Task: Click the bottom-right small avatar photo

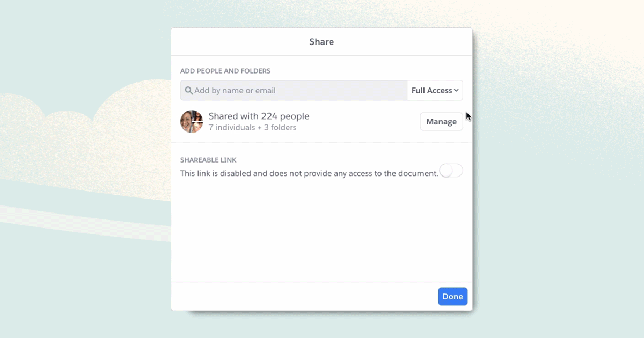Action: (197, 127)
